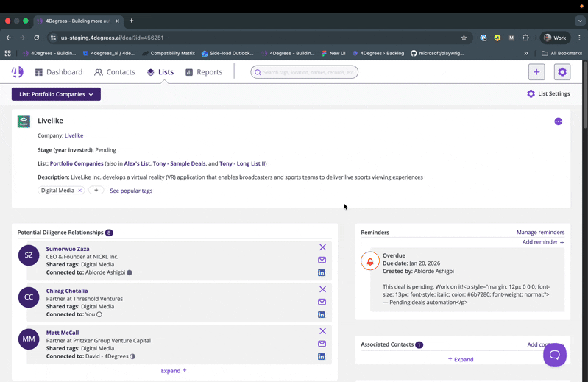Viewport: 588px width, 382px height.
Task: Open Sumorwuo Zaza contact profile
Action: pos(68,249)
